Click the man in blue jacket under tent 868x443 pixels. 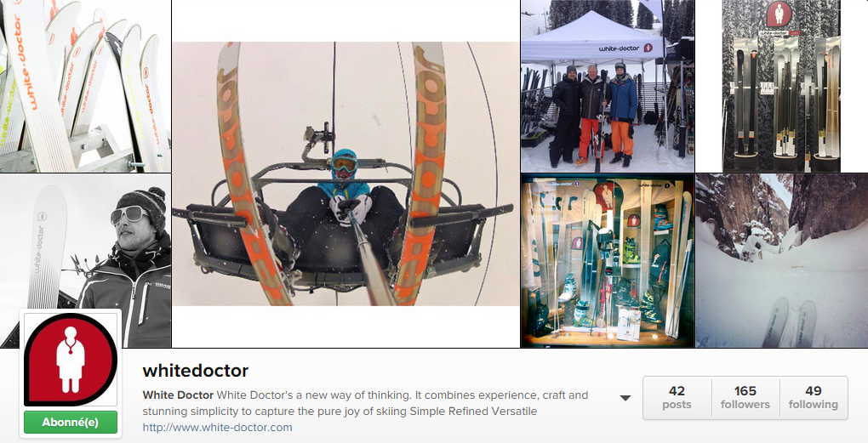click(622, 115)
